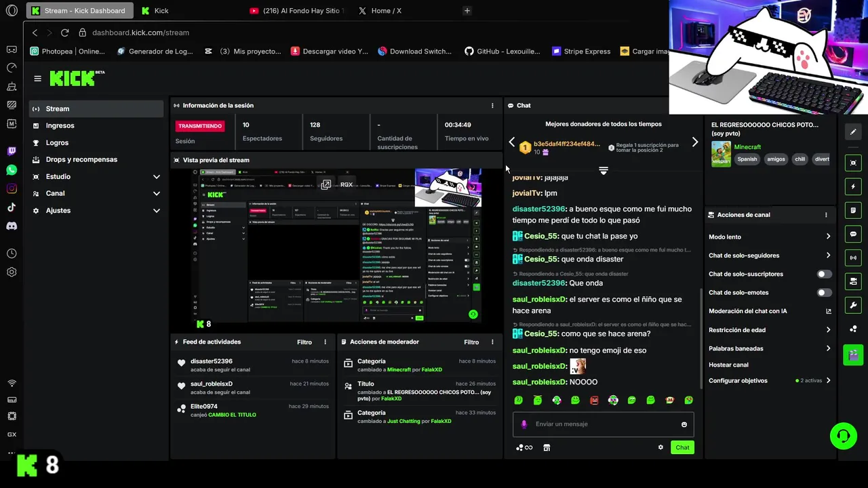This screenshot has height=488, width=868.
Task: Pop out the stream preview window
Action: point(326,184)
